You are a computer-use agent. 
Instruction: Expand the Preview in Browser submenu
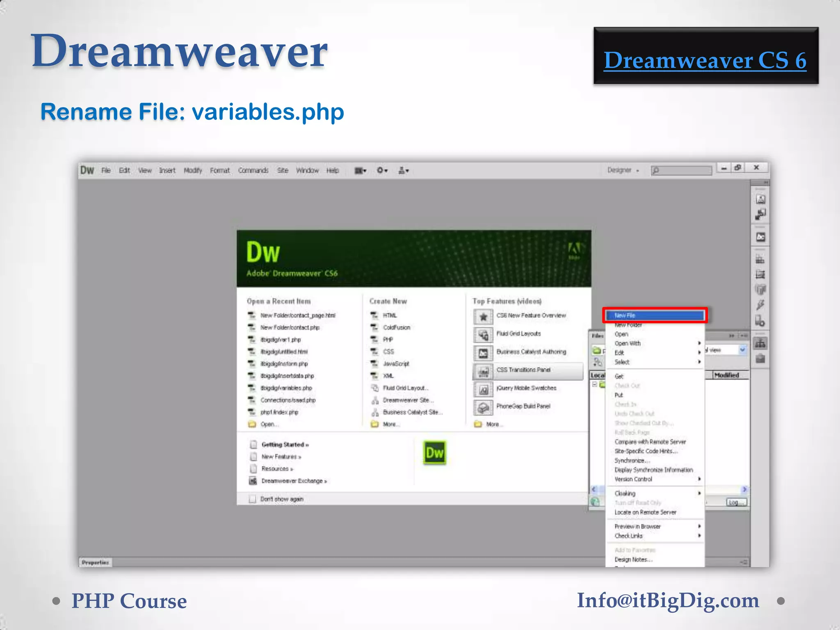[656, 526]
